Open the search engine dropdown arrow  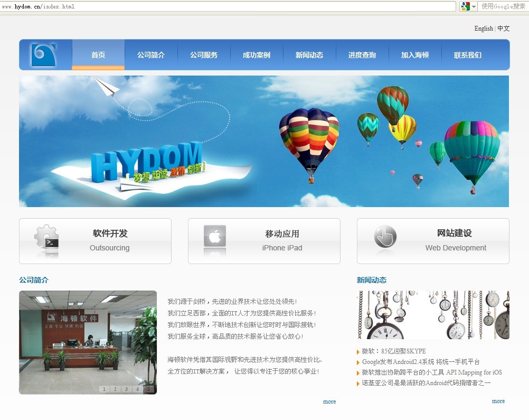coord(474,7)
